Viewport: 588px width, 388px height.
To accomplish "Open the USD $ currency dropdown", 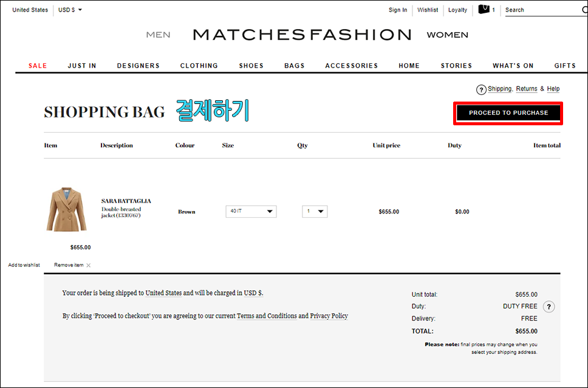I will (70, 10).
